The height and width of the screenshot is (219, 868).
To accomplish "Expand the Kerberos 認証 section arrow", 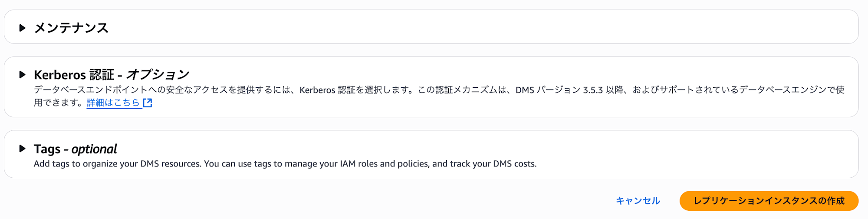I will 22,74.
